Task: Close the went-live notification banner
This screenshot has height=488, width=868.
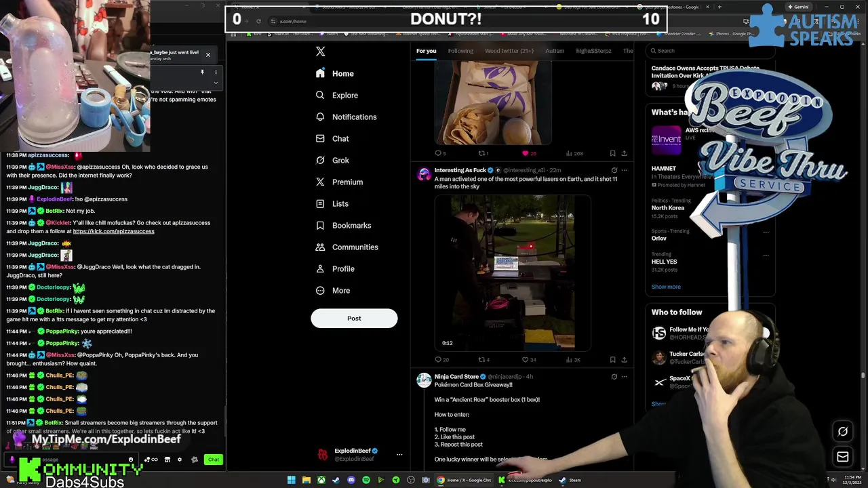Action: click(x=208, y=55)
